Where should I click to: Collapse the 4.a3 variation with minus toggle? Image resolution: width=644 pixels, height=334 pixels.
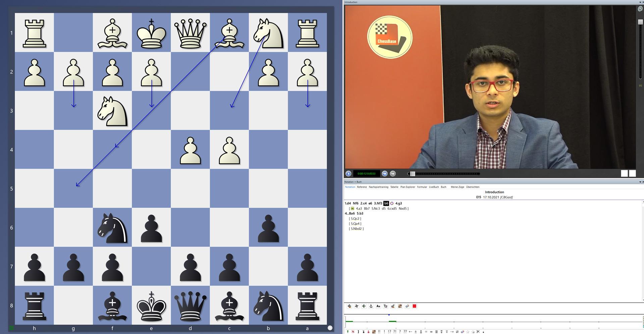(x=353, y=208)
